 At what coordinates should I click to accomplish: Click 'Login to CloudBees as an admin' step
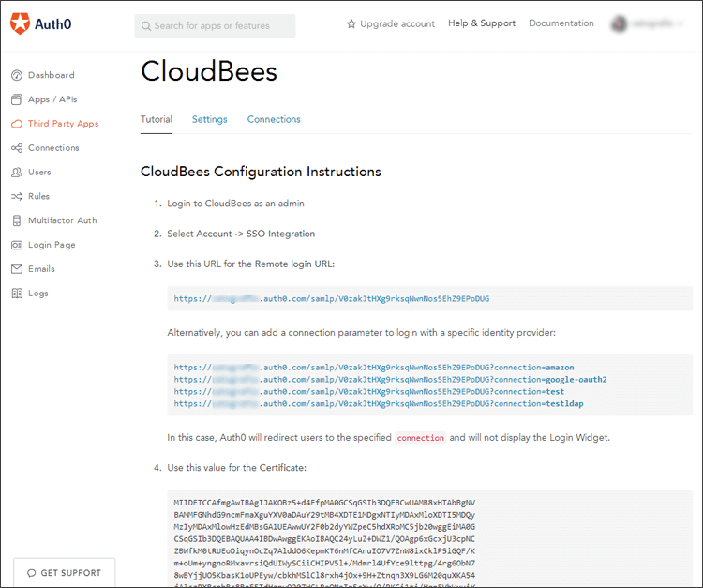(235, 204)
